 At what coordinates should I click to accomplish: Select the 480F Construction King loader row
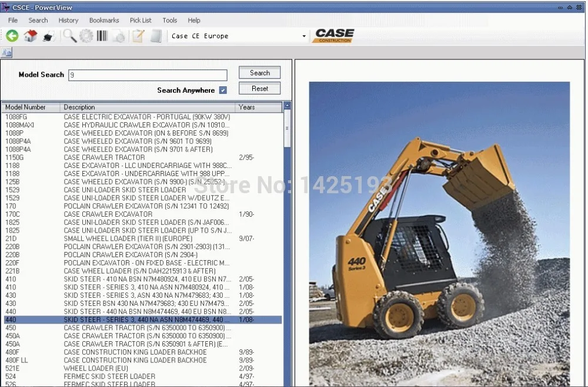[x=142, y=352]
